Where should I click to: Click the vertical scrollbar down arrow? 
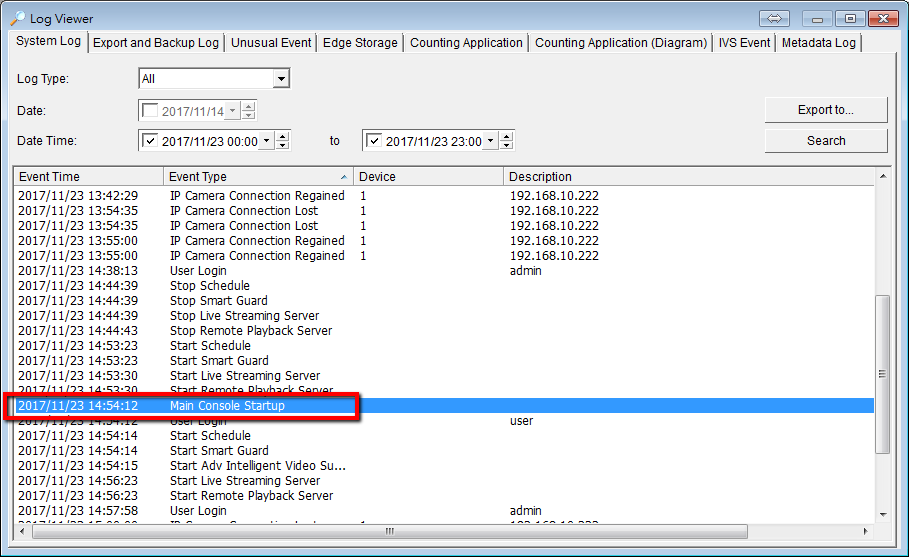[881, 514]
